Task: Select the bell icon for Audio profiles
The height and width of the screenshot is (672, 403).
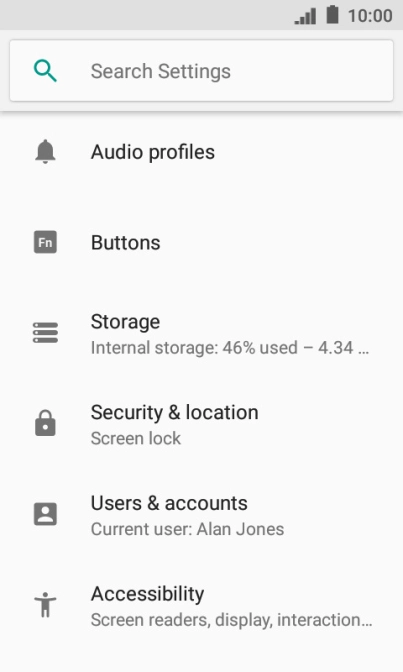Action: point(45,152)
